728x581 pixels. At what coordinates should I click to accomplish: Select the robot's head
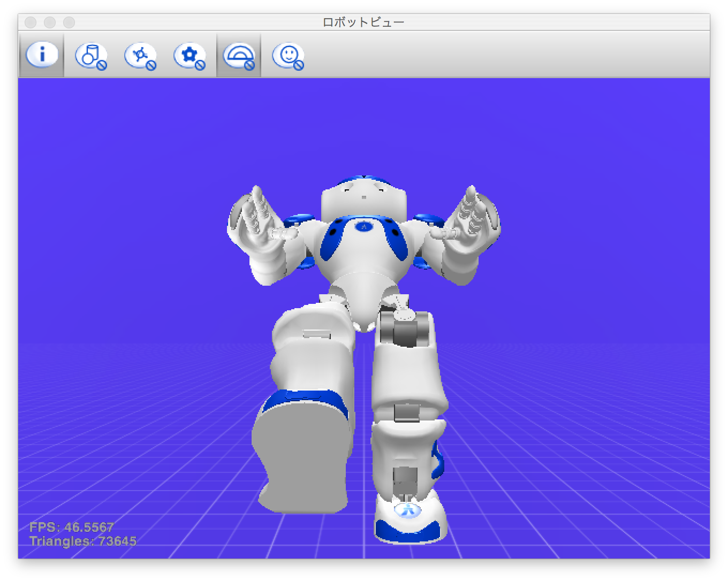pyautogui.click(x=364, y=195)
